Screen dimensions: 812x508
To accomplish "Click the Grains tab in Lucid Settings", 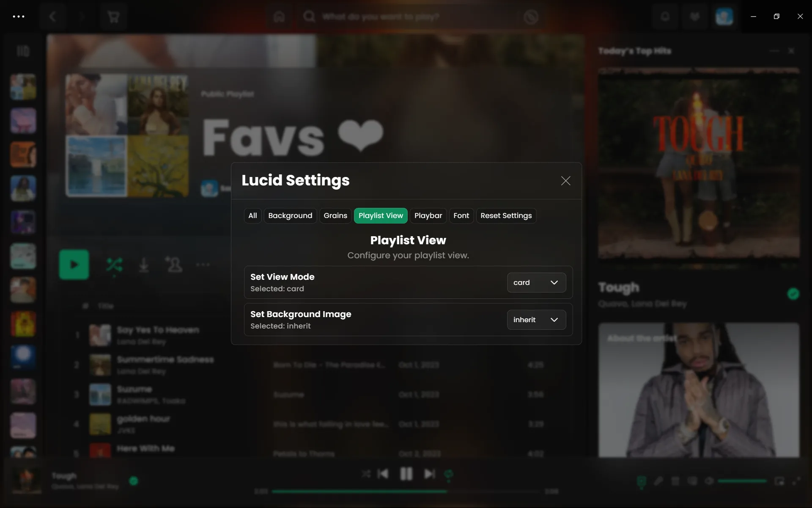I will tap(335, 215).
